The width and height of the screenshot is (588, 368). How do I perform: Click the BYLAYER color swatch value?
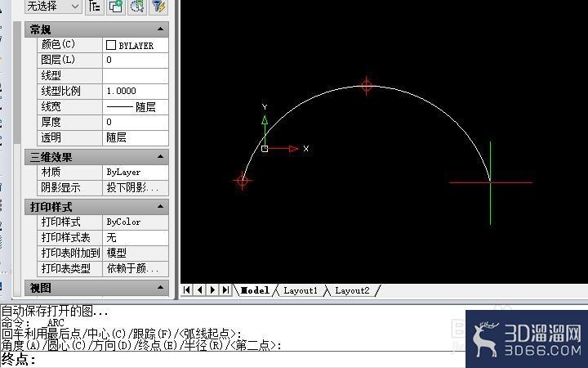136,45
